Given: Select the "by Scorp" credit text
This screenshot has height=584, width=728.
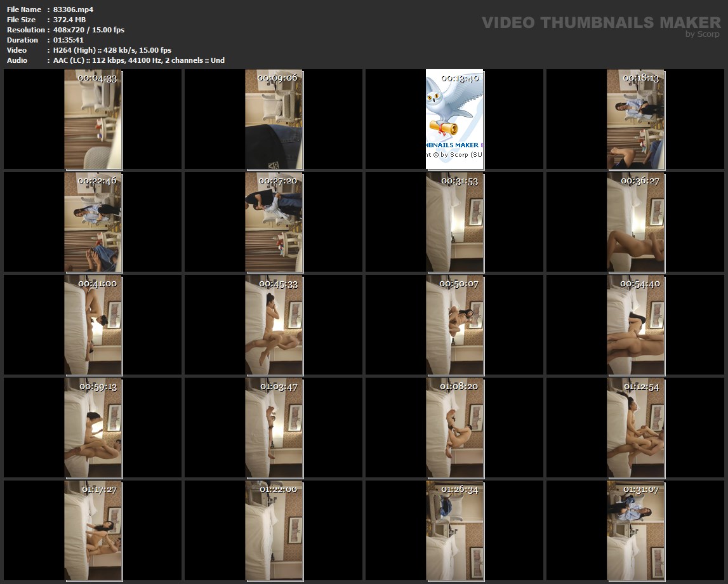Looking at the screenshot, I should click(703, 35).
